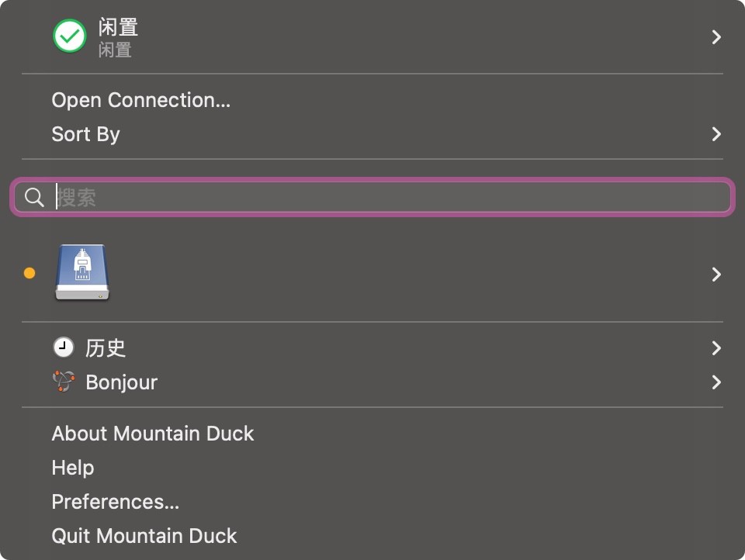The image size is (745, 560).
Task: Select the Open Connection menu item
Action: point(140,99)
